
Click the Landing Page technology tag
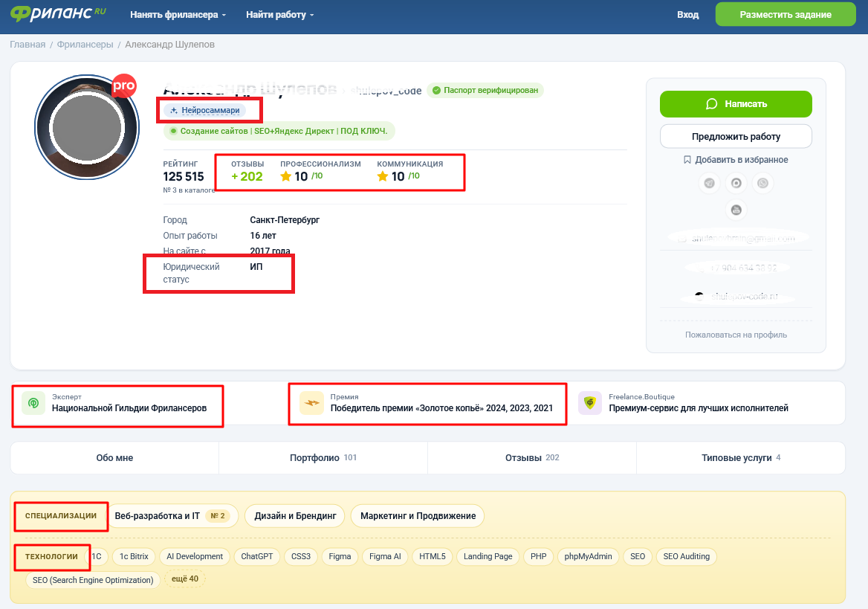tap(488, 556)
